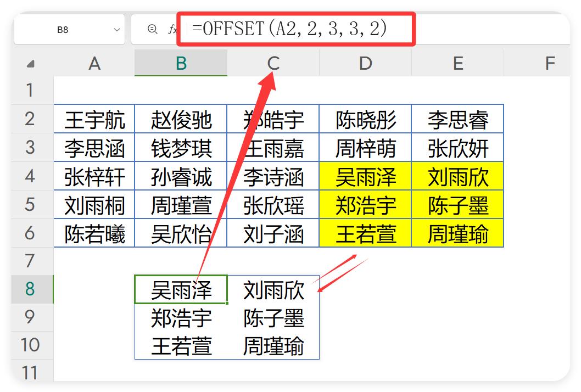Click cell containing 吴欣怡
This screenshot has height=392, width=581.
181,233
